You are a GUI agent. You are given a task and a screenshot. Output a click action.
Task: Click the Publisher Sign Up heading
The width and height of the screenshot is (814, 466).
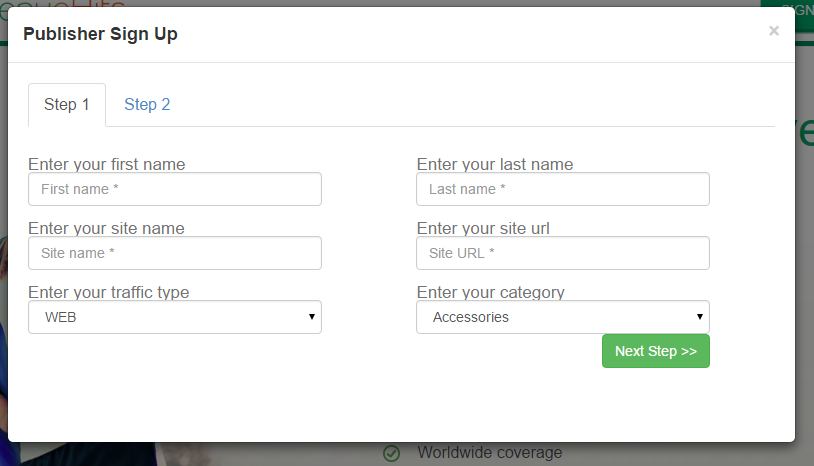tap(100, 34)
